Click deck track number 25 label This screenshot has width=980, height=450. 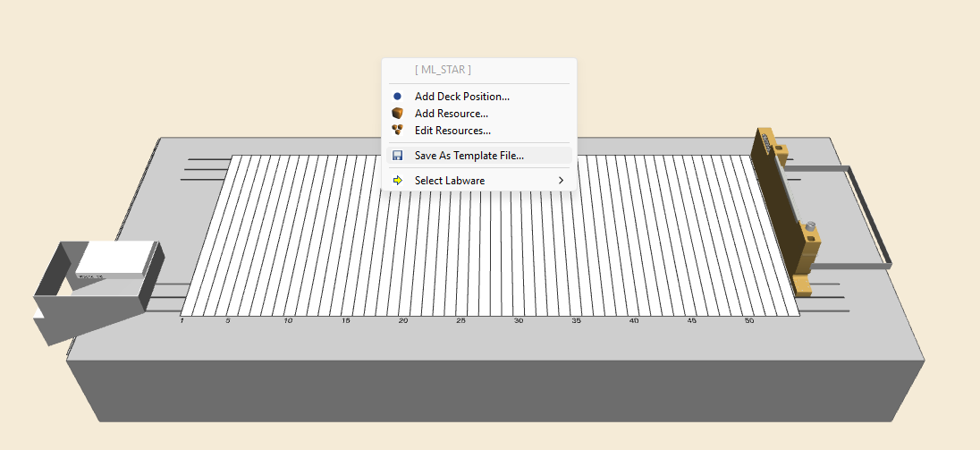[x=460, y=320]
